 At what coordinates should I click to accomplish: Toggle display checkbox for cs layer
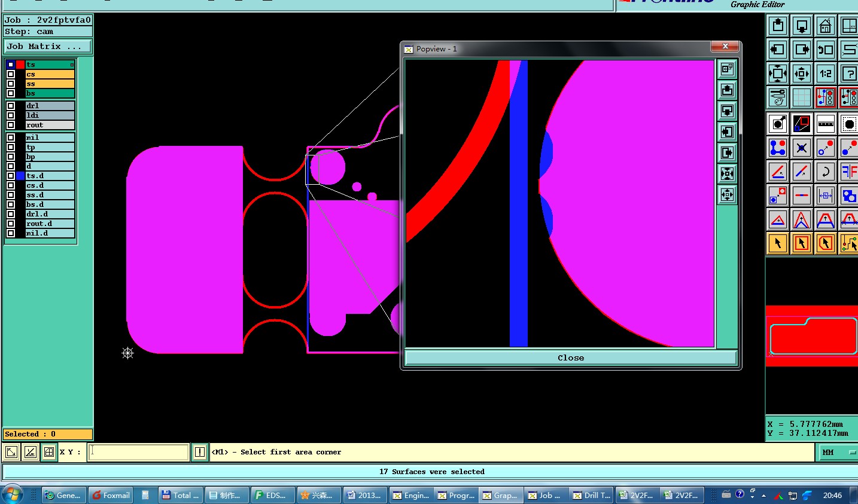11,74
